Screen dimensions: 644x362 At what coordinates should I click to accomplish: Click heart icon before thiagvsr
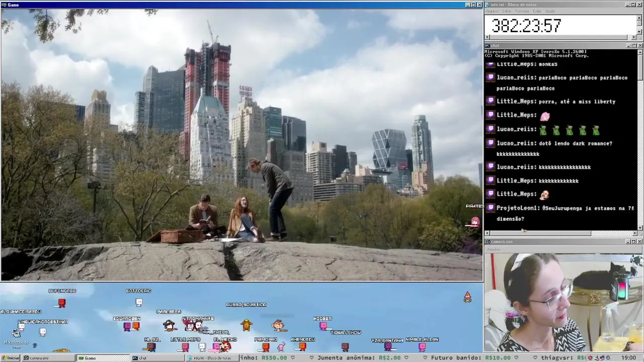tap(536, 358)
